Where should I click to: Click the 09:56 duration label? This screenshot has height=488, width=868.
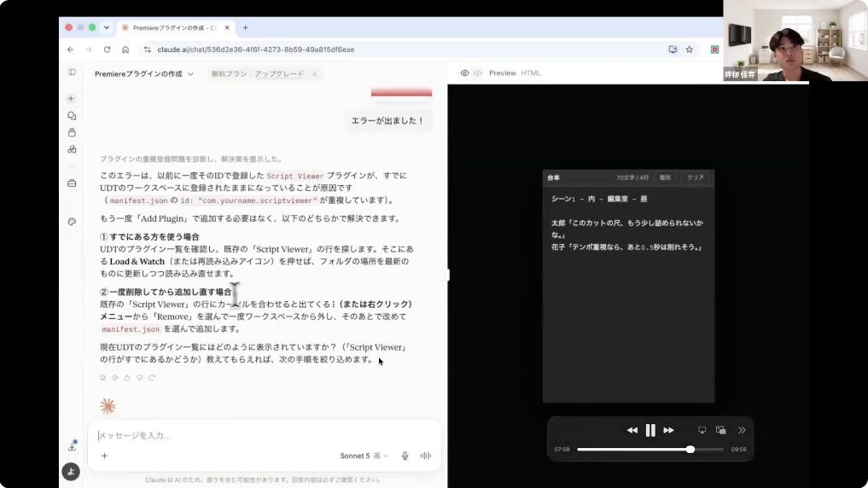point(738,450)
